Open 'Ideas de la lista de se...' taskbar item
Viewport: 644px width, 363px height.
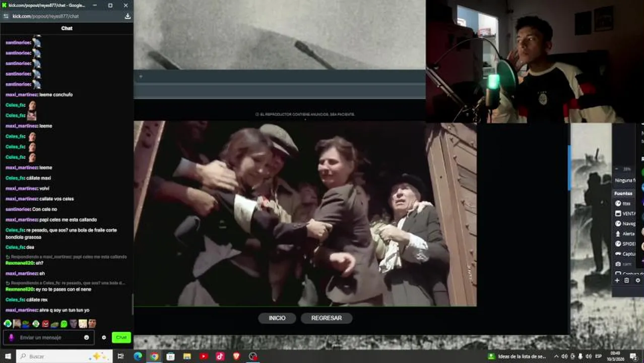click(518, 356)
